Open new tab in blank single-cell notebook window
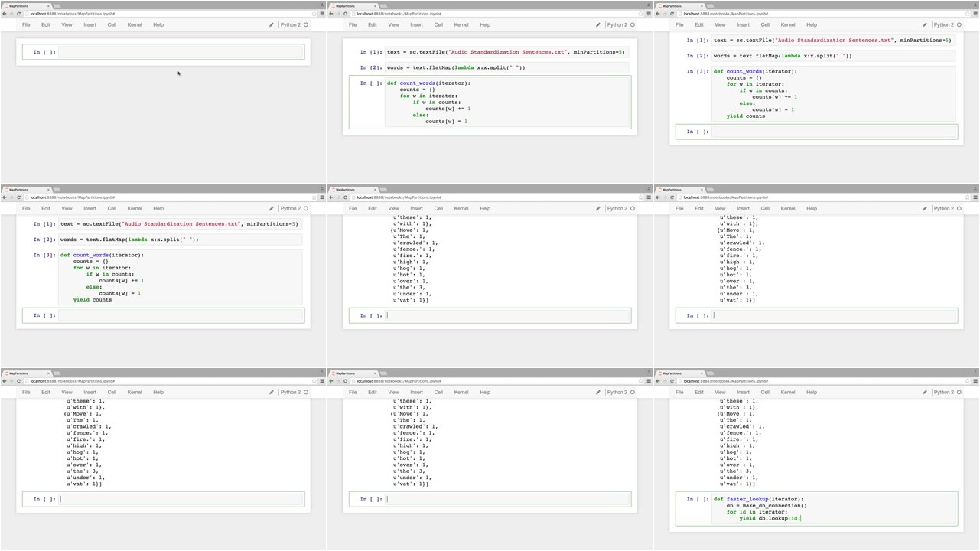980x551 pixels. coord(55,5)
